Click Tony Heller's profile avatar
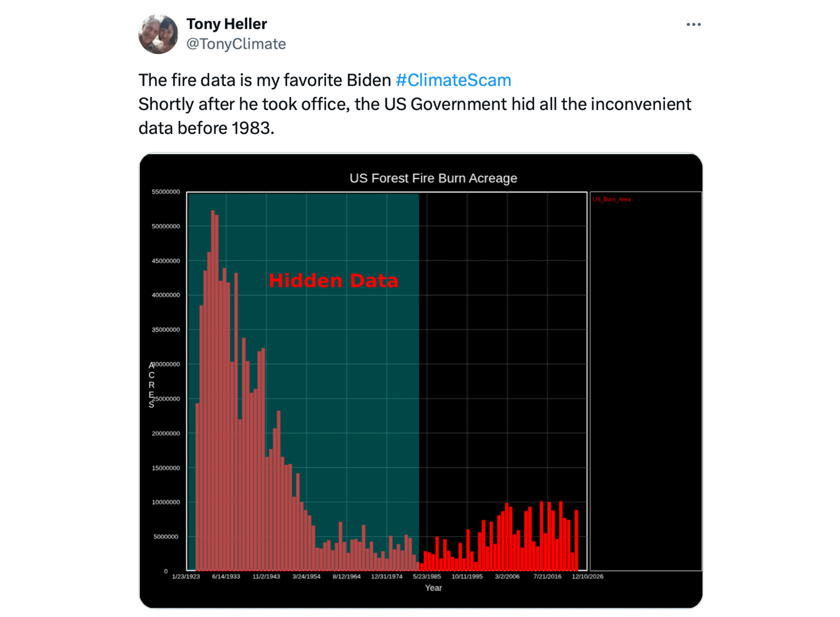The image size is (840, 617). tap(158, 34)
